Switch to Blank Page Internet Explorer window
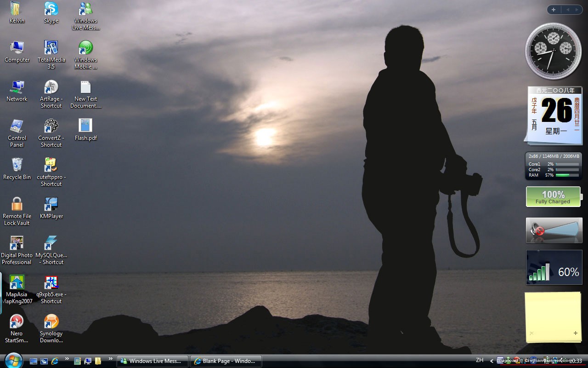The width and height of the screenshot is (588, 368). point(226,361)
